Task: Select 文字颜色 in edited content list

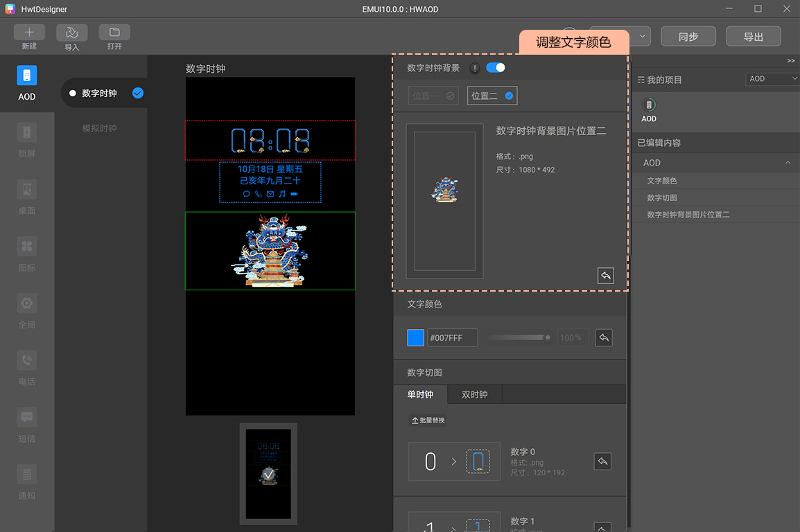Action: coord(662,181)
